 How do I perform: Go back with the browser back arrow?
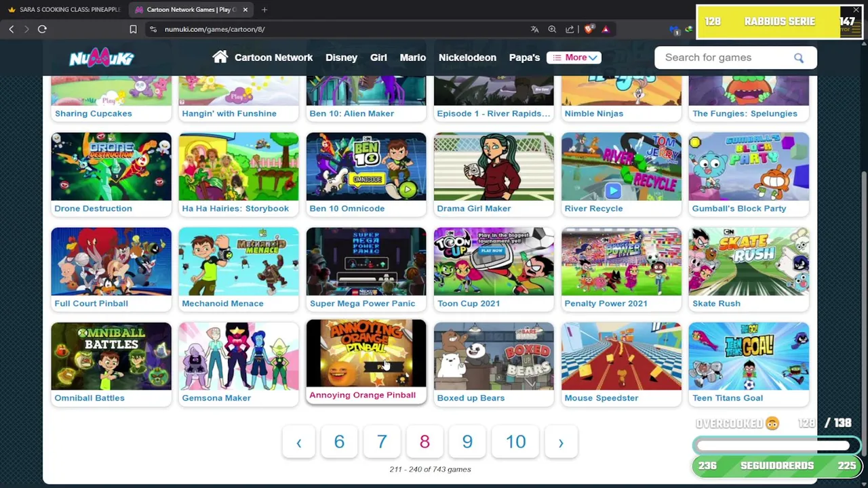click(12, 29)
